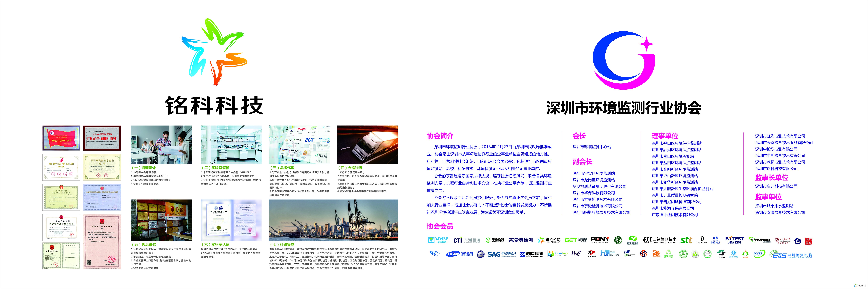Click 深圳市高迪科技有限公司 entry
Viewport: 868px width, 289px height.
(x=776, y=186)
